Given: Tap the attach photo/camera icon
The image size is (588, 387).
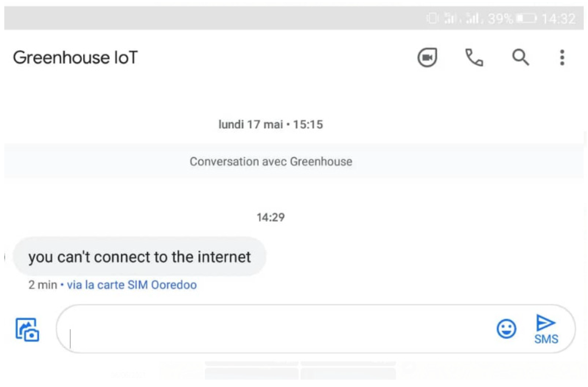Looking at the screenshot, I should (27, 329).
